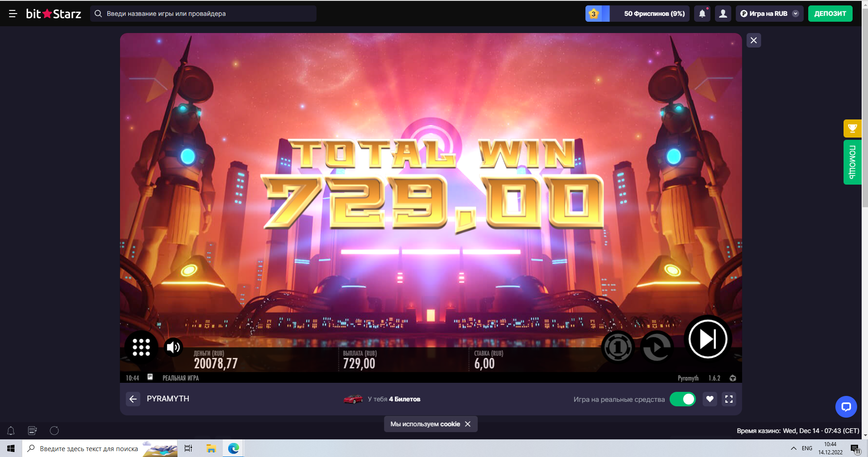
Task: Click the PYRAMYTH game title
Action: pos(168,399)
